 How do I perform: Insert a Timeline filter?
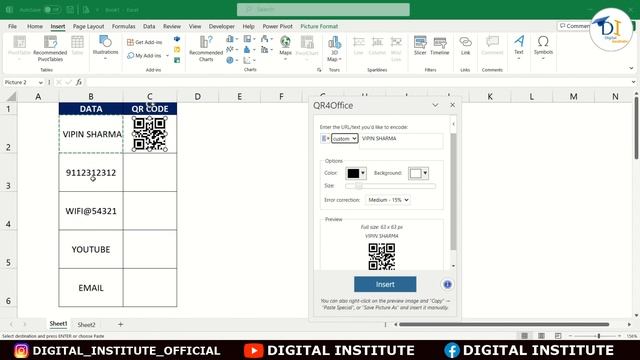pyautogui.click(x=440, y=45)
